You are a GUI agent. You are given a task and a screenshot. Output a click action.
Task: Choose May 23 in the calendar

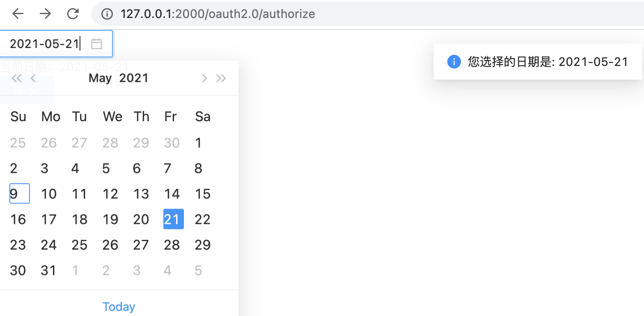click(x=18, y=245)
